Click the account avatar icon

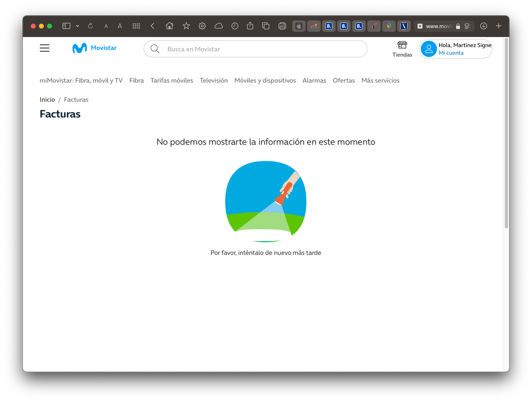point(428,49)
